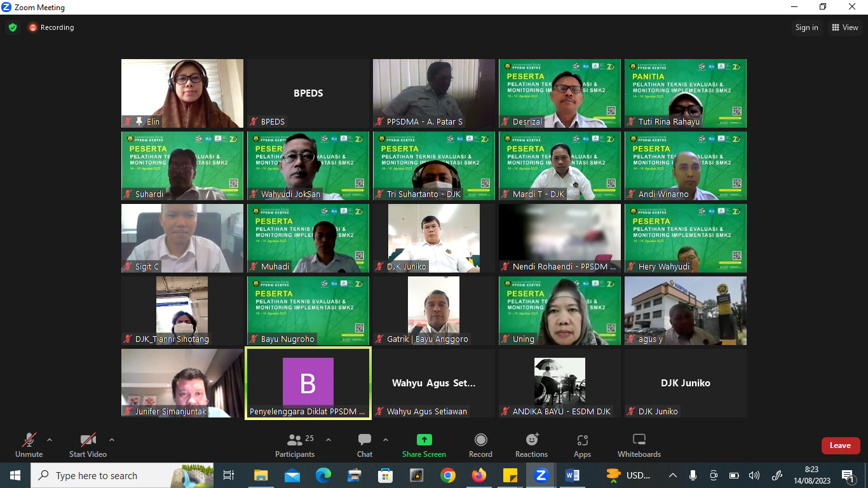This screenshot has width=868, height=488.
Task: Launch Microsoft Edge from the taskbar
Action: (x=323, y=475)
